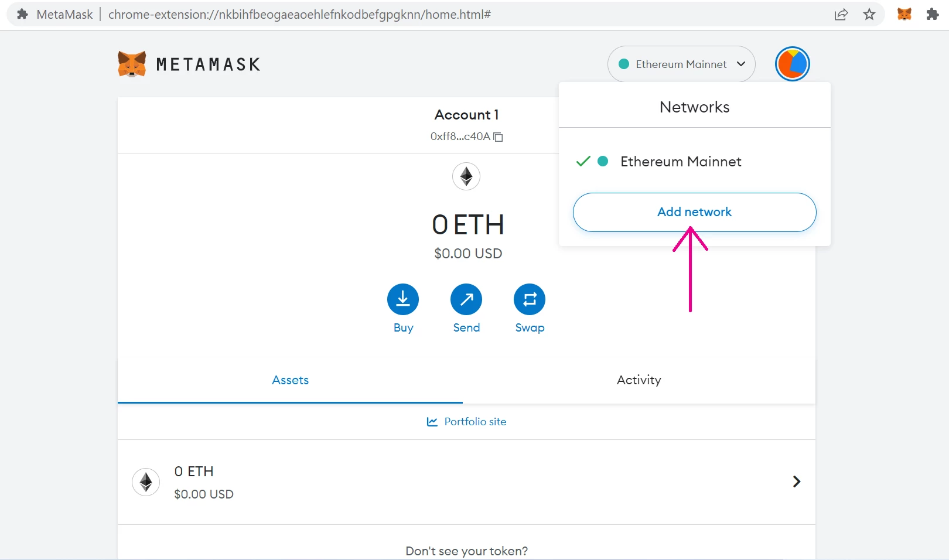
Task: Click the Ethereum logo above the balance
Action: [466, 176]
